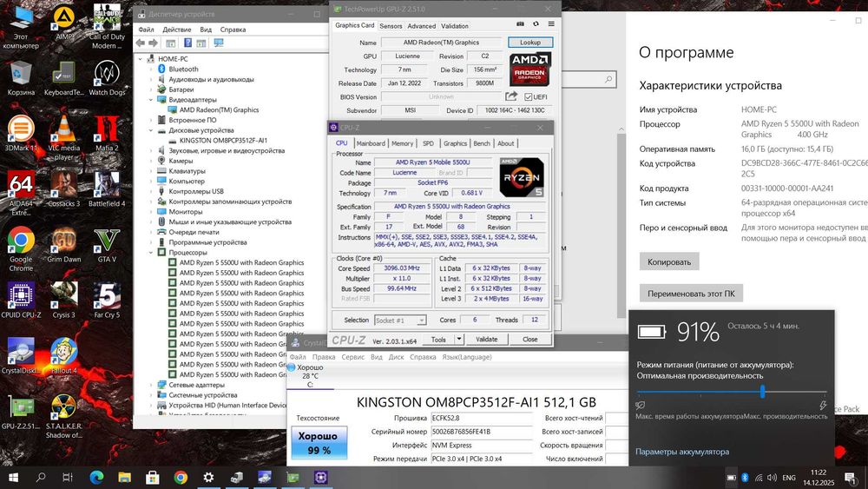868x489 pixels.
Task: Collapse the HOME-PC root node
Action: [x=140, y=59]
